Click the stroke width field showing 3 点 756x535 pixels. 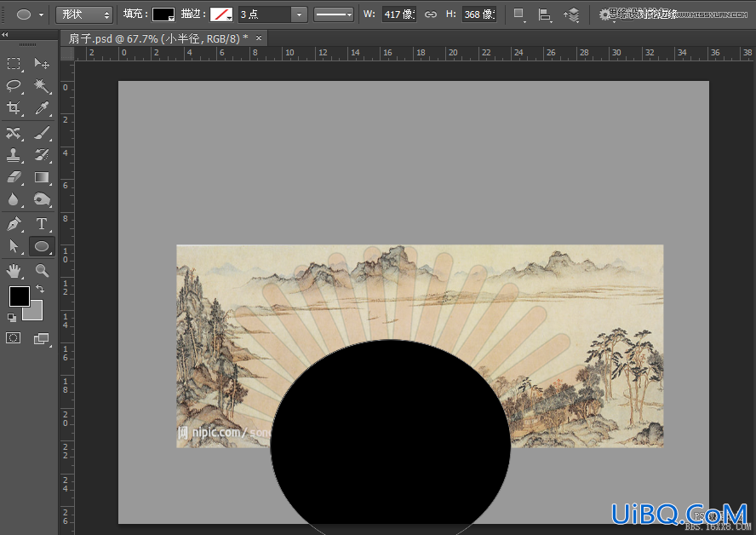tap(265, 14)
